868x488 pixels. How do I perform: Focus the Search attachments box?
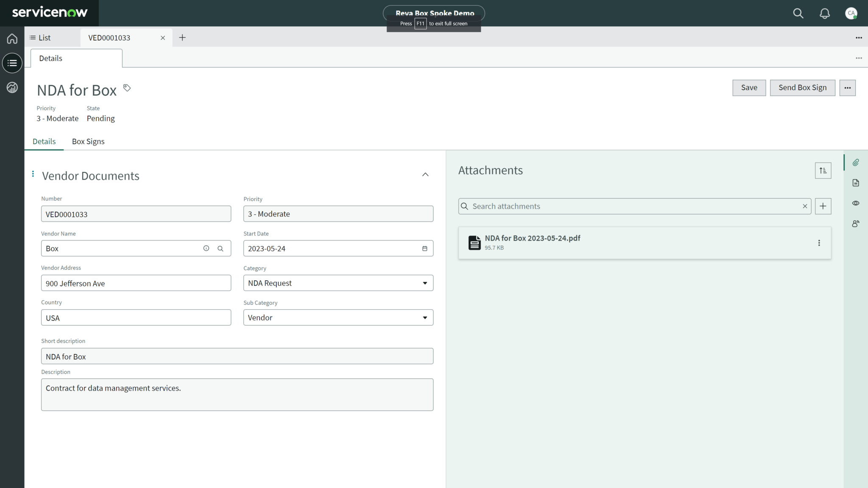click(634, 206)
